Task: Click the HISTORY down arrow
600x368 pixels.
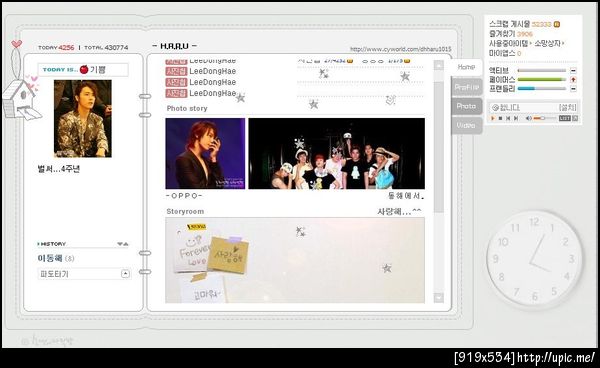Action: 120,244
